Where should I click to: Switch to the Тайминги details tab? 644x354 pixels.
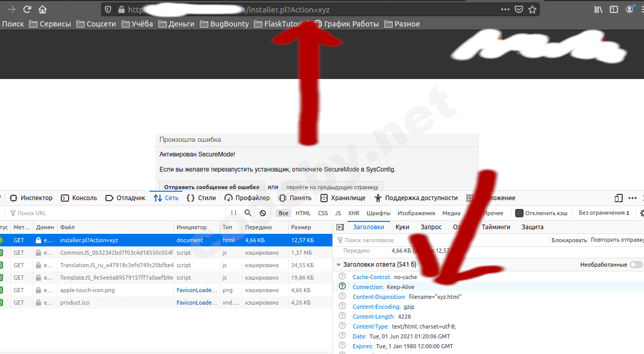coord(496,227)
